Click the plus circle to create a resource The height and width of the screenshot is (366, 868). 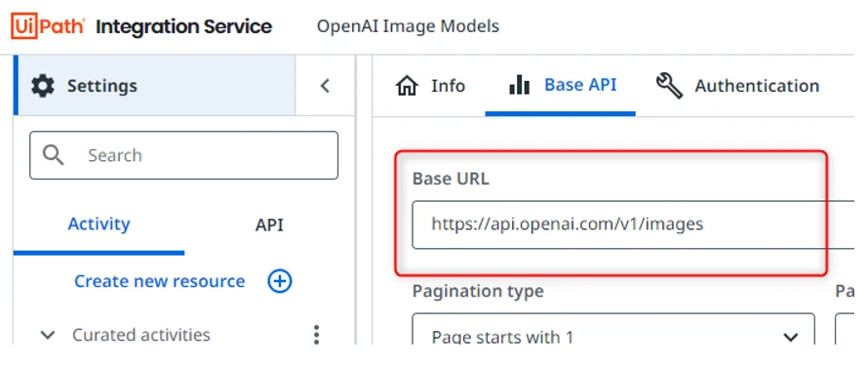click(x=280, y=281)
